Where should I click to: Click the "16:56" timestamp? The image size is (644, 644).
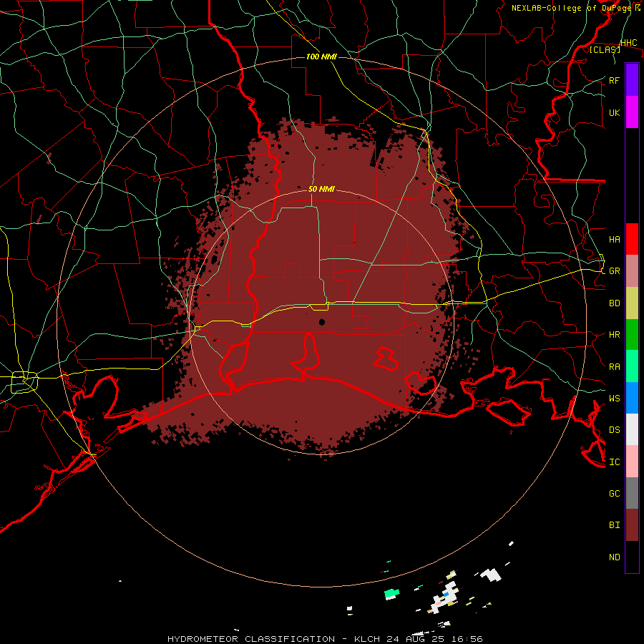tap(467, 639)
